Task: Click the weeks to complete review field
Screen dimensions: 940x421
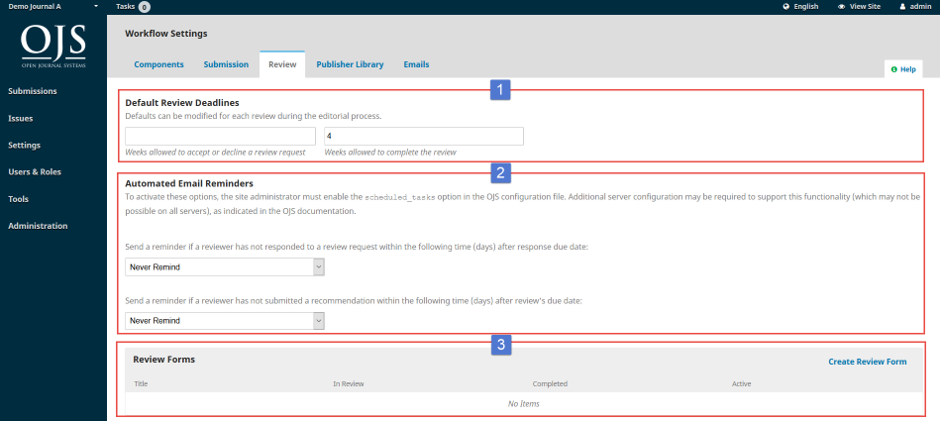Action: pos(424,136)
